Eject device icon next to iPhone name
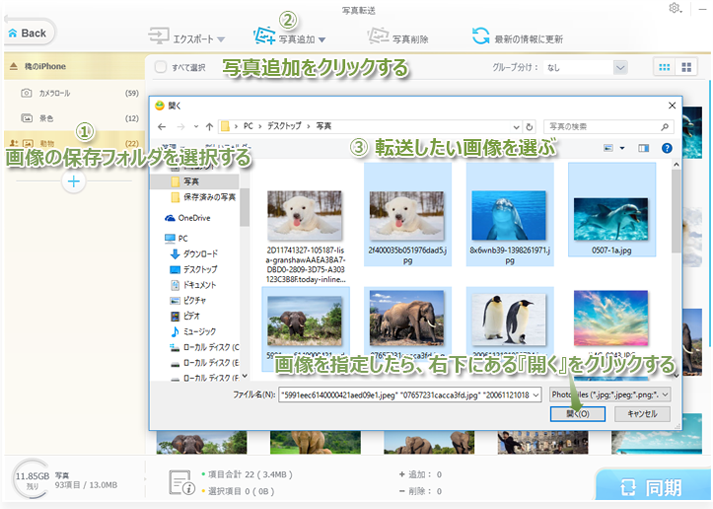 pyautogui.click(x=14, y=66)
